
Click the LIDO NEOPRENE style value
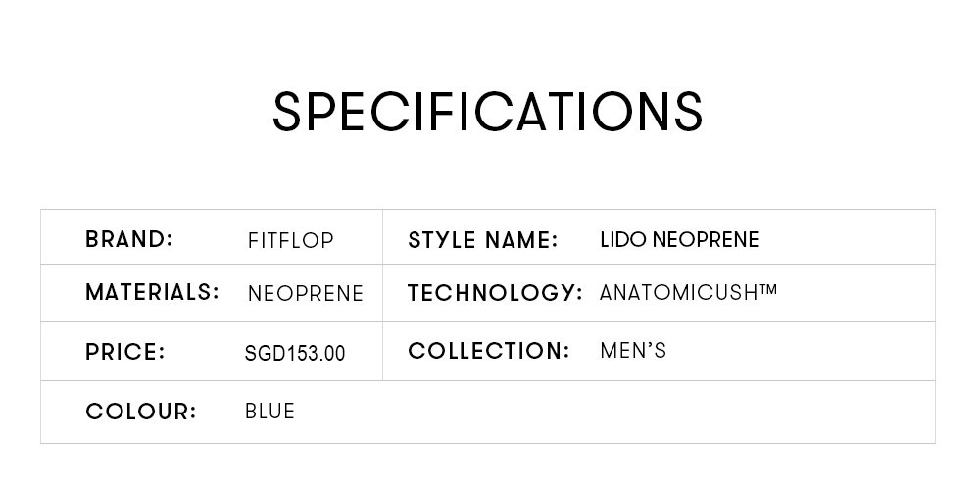[679, 239]
